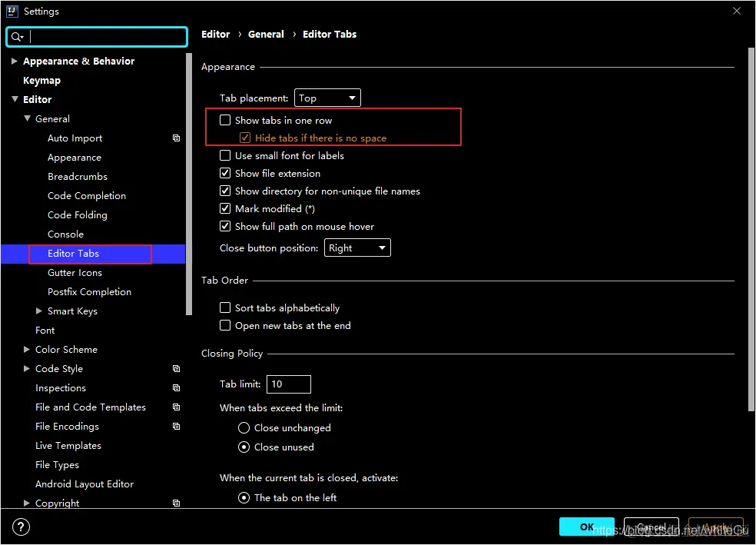Collapse the Editor tree node
This screenshot has height=545, width=756.
(15, 99)
